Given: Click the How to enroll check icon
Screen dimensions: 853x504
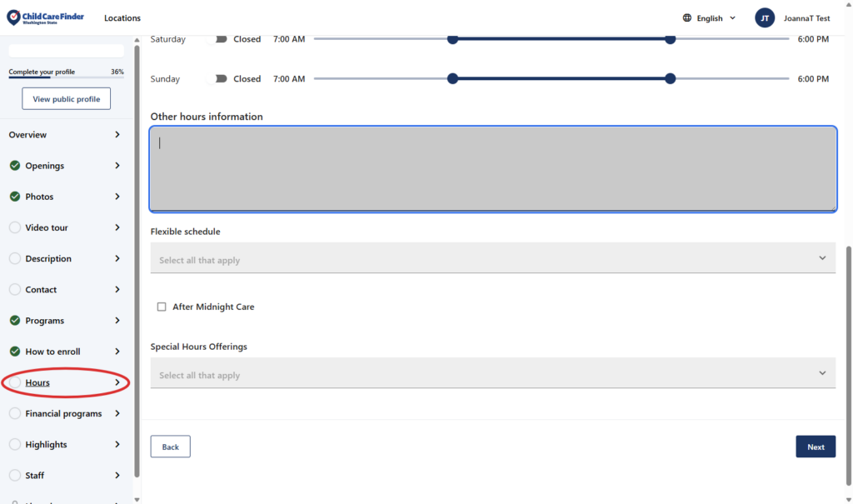Looking at the screenshot, I should coord(15,352).
